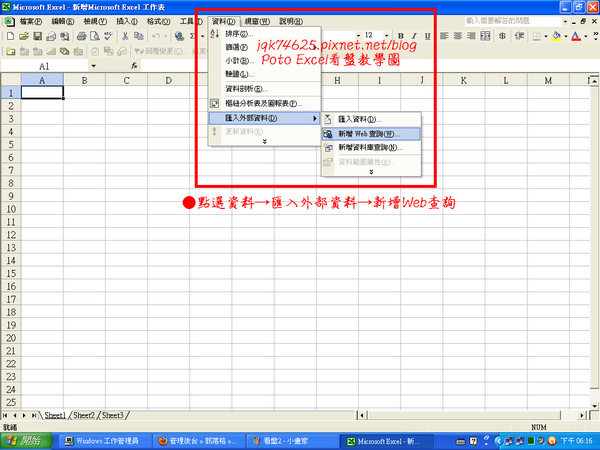Image resolution: width=600 pixels, height=450 pixels.
Task: Click the help question input field
Action: click(513, 21)
